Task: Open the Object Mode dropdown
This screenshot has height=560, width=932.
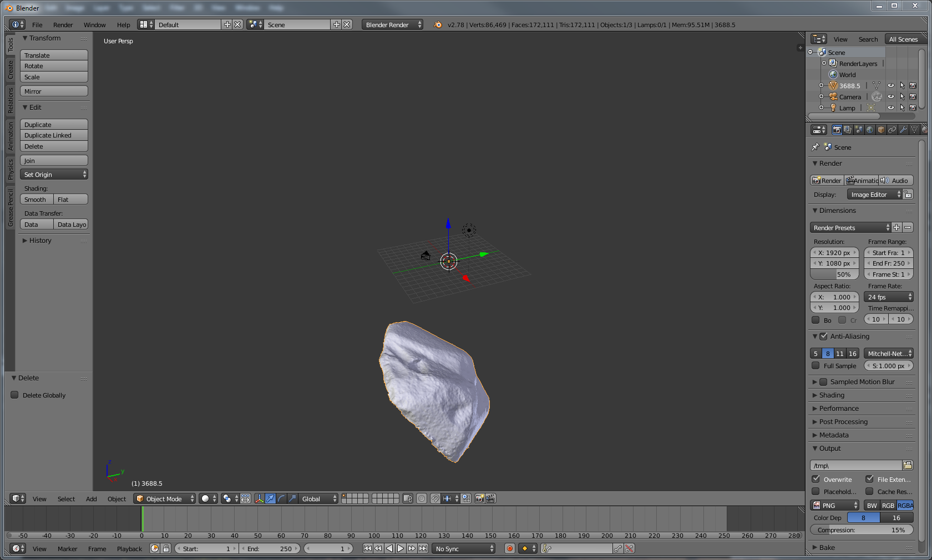Action: (165, 499)
